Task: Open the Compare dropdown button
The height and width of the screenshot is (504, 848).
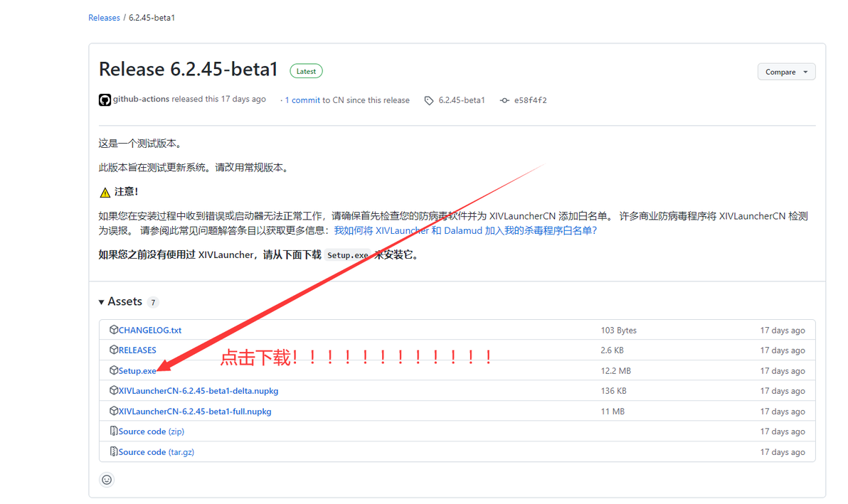Action: tap(786, 72)
